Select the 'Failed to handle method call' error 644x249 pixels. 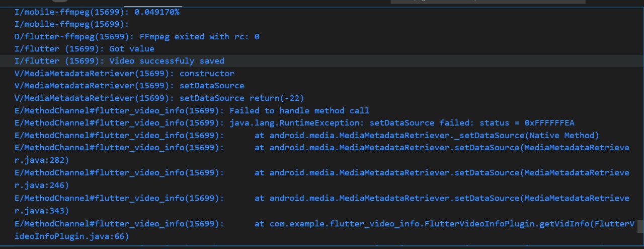(192, 110)
